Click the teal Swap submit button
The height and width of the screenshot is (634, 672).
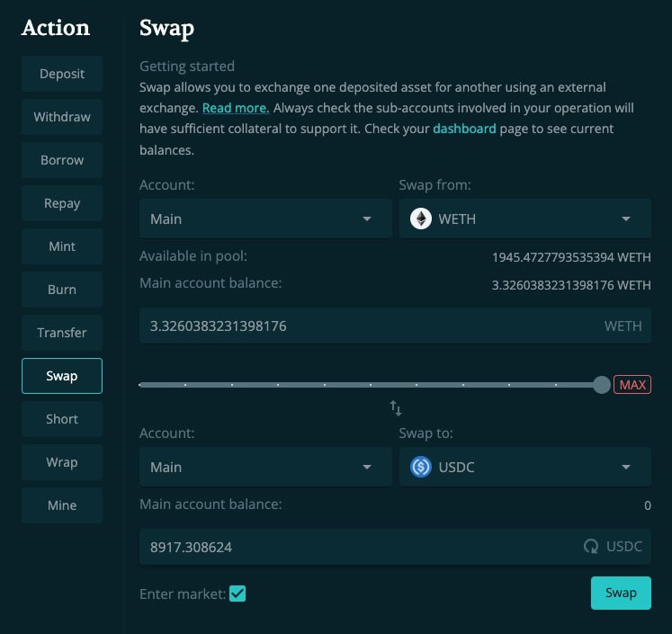(621, 593)
